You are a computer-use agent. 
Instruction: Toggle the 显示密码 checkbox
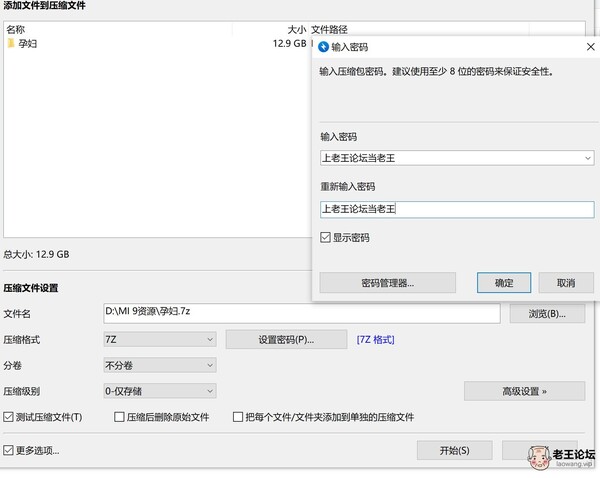tap(325, 237)
